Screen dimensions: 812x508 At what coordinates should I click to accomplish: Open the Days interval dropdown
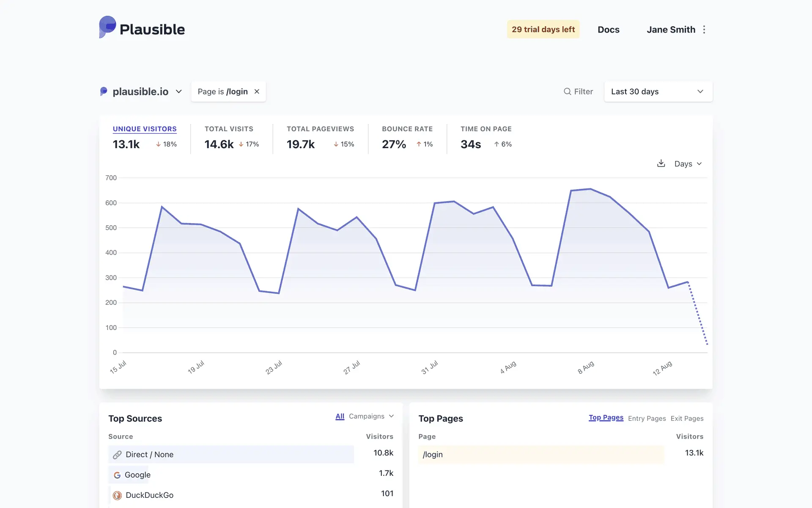tap(688, 164)
